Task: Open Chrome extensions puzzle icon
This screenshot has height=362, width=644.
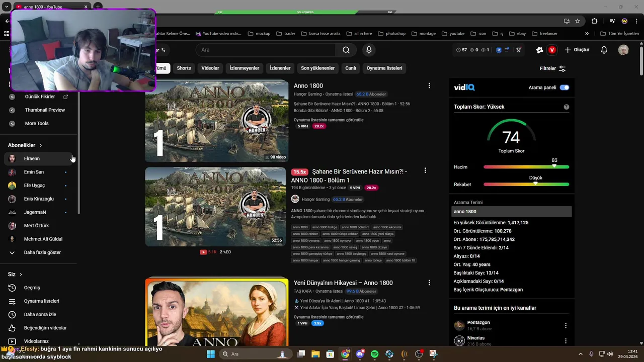Action: tap(595, 21)
